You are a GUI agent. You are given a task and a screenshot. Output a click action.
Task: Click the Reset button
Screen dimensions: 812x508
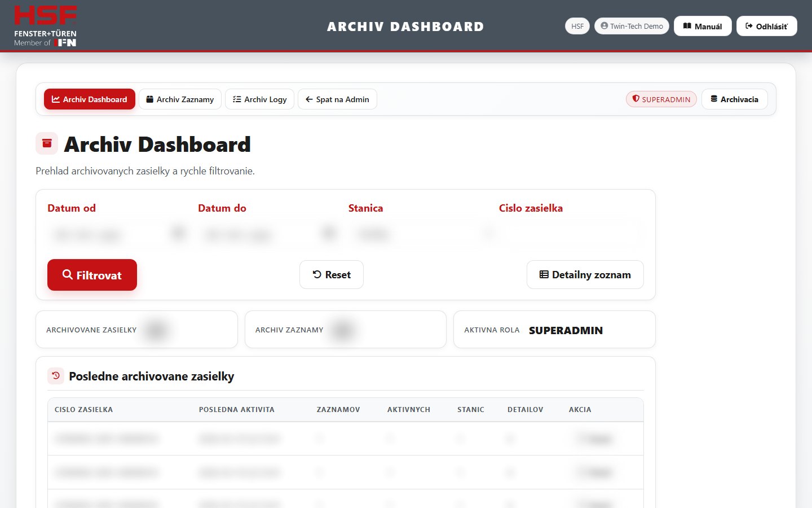[x=332, y=275]
